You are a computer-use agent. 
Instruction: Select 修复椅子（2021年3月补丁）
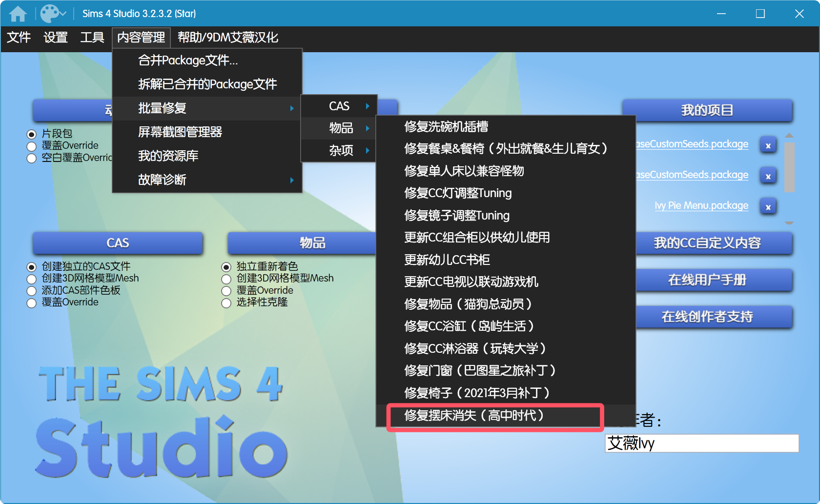(506, 393)
